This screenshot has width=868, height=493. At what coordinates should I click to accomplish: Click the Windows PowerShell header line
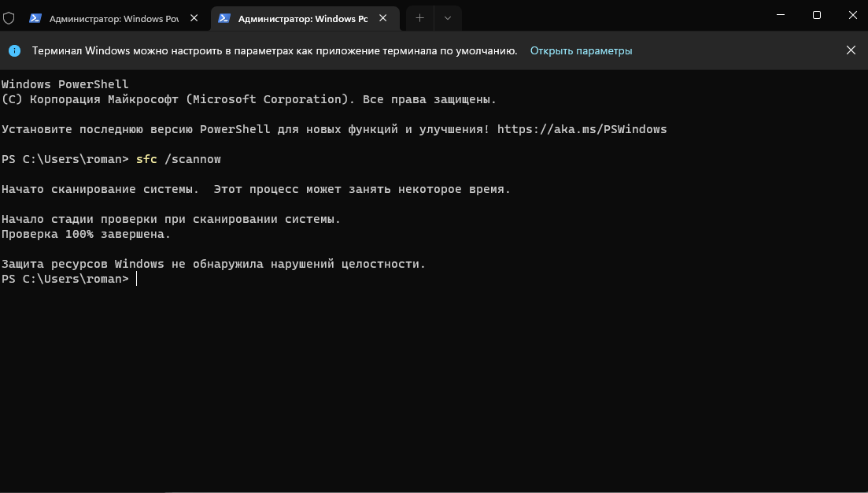(65, 84)
